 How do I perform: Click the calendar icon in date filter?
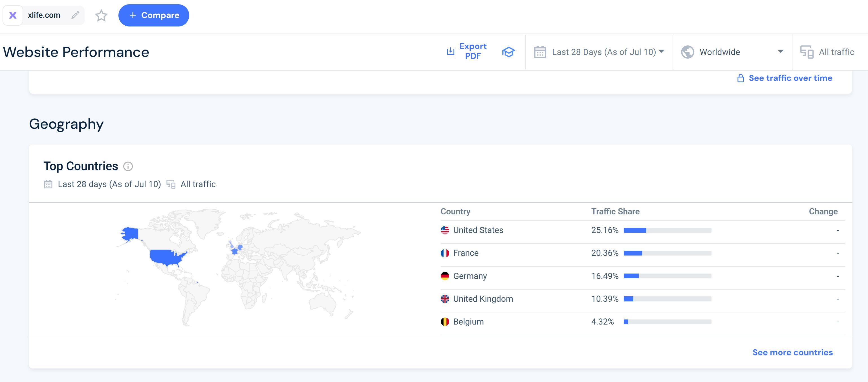pos(540,52)
